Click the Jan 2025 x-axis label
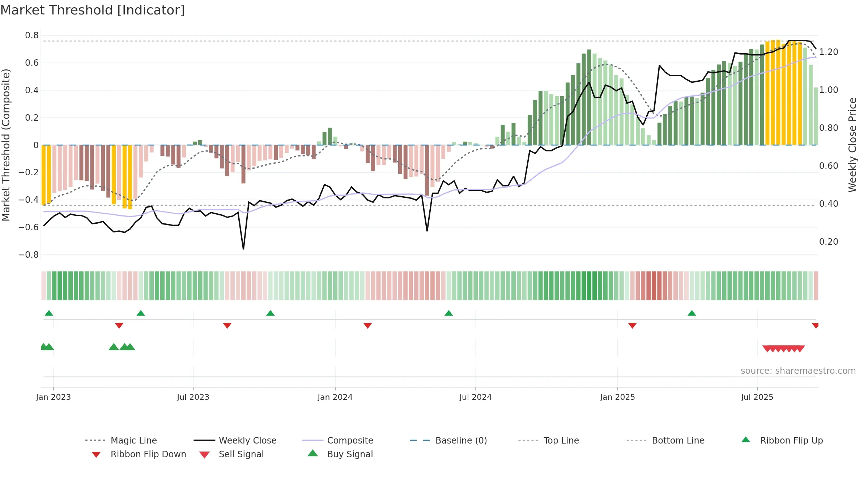 [617, 397]
